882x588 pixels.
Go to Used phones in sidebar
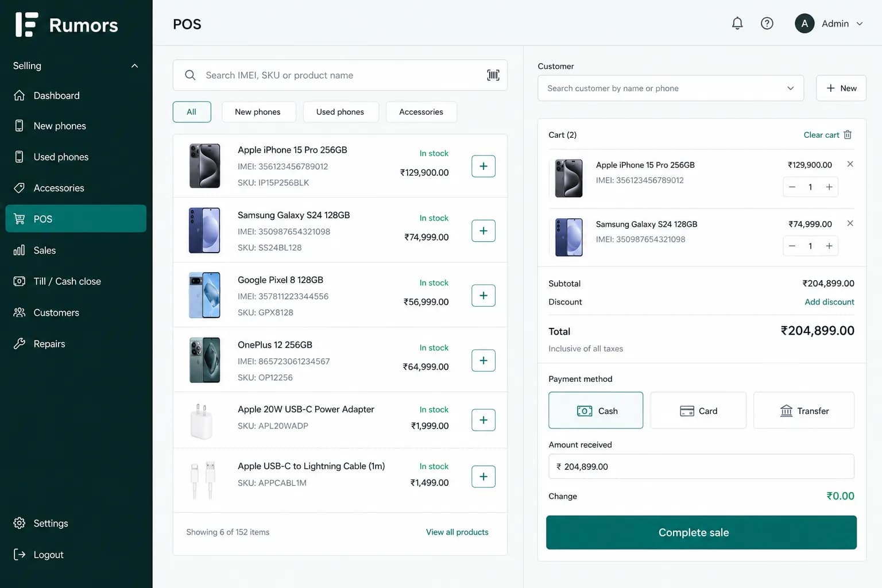tap(76, 157)
